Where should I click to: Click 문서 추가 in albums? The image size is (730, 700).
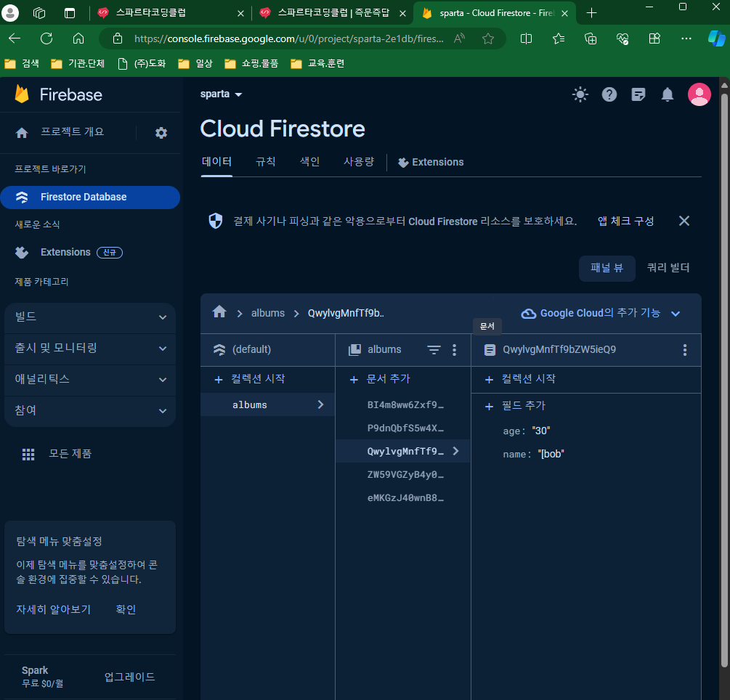380,379
